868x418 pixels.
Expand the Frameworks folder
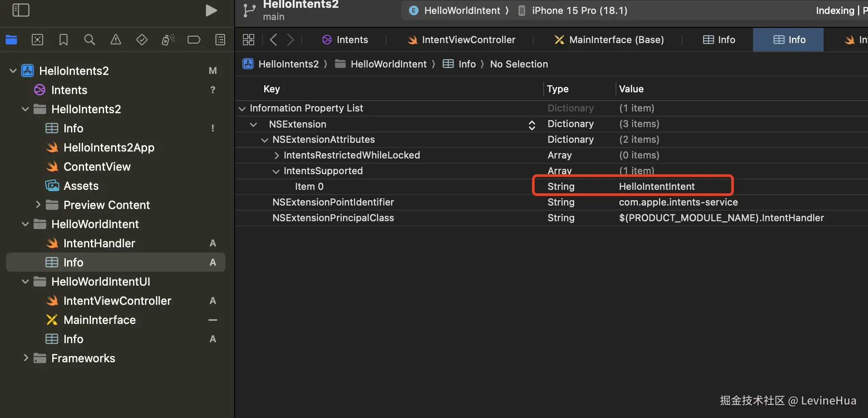(26, 358)
